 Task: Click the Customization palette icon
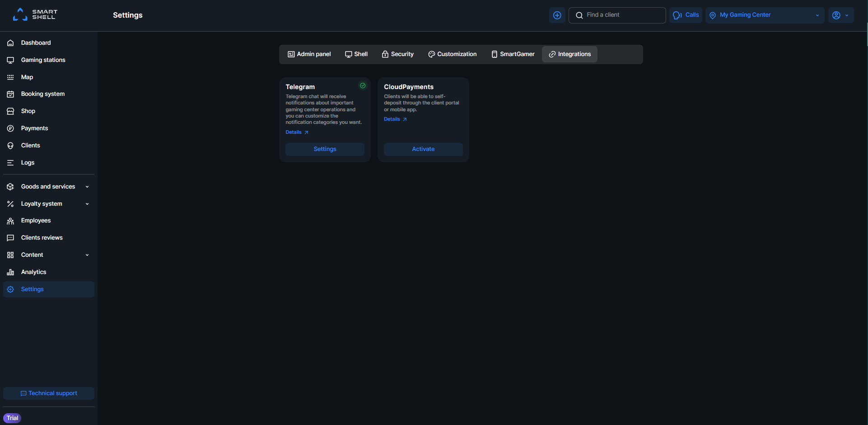coord(432,54)
